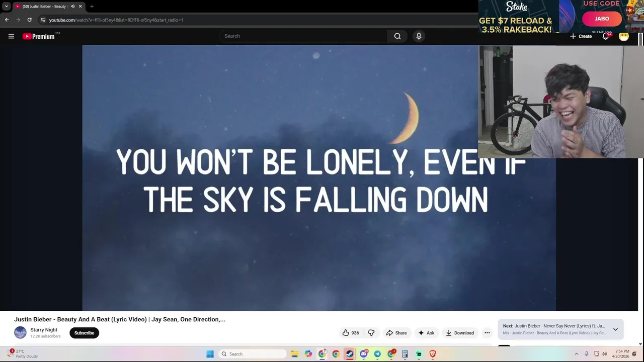
Task: Open the account avatar menu
Action: tap(624, 36)
